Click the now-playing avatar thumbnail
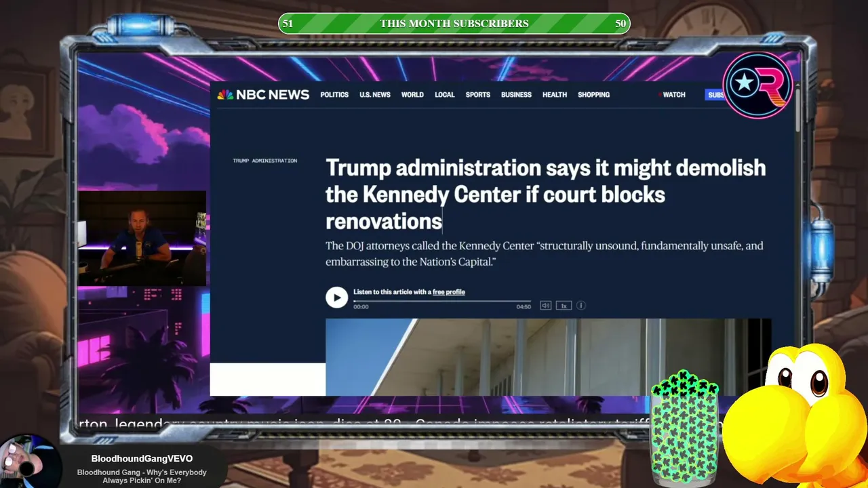Screen dimensions: 868x488 coord(28,462)
